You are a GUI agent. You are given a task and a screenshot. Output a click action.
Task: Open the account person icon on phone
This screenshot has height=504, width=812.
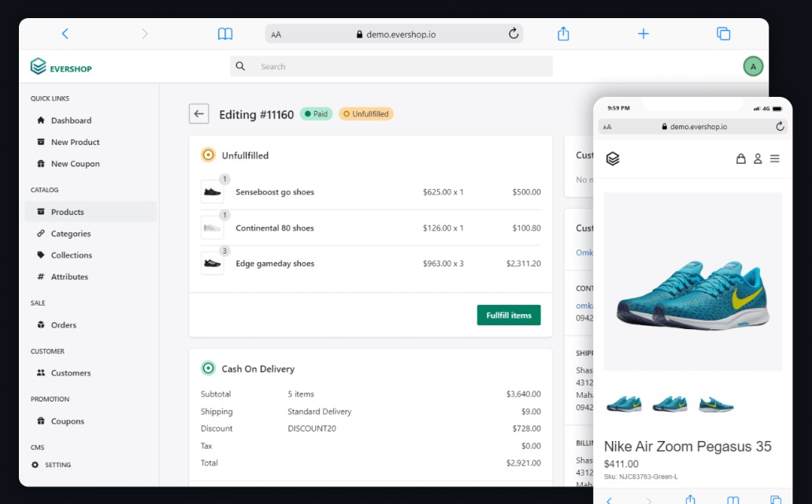pos(758,158)
